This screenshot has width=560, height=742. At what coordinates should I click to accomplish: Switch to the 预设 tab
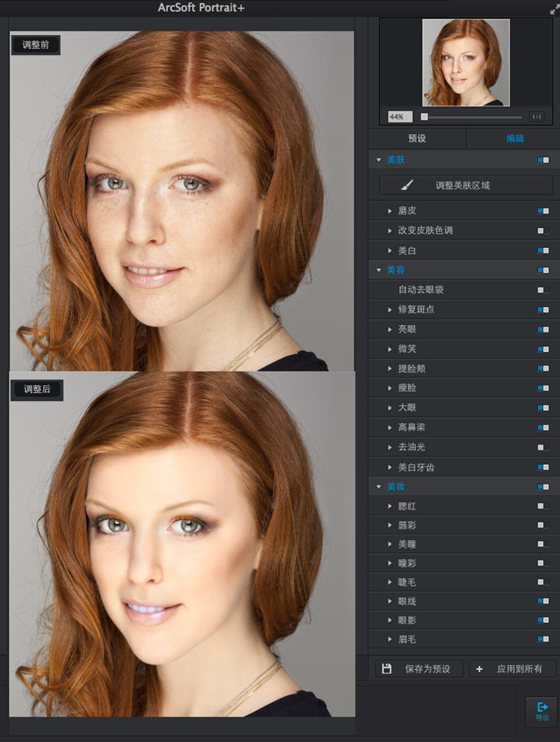[x=417, y=139]
